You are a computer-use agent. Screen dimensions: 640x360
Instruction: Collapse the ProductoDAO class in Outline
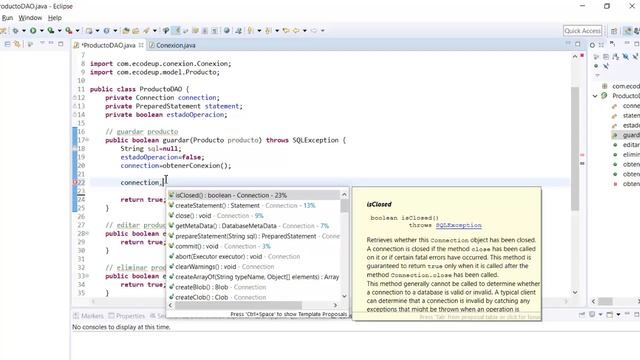click(x=595, y=96)
